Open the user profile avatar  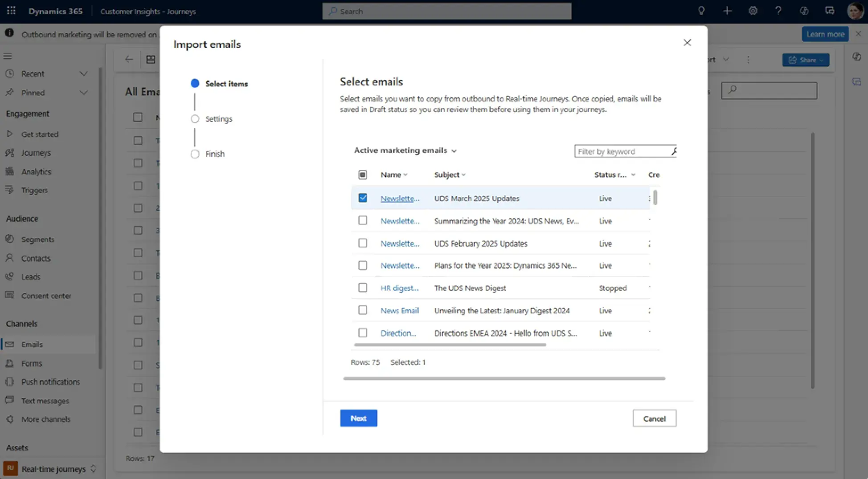click(855, 11)
